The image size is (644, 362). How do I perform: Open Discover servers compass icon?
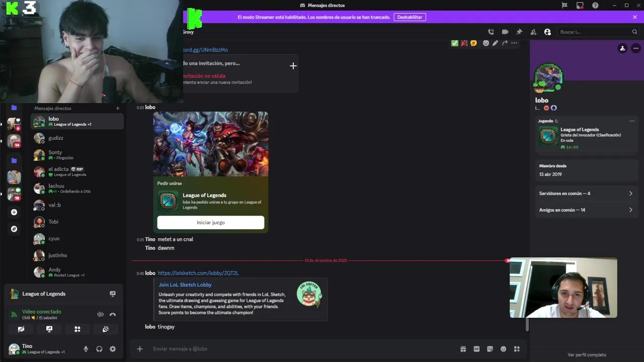14,229
